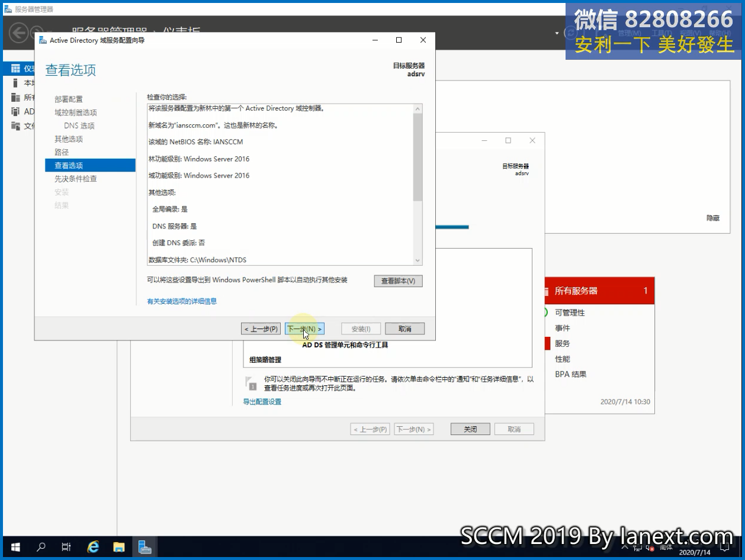745x560 pixels.
Task: Click the Previous button in AD DS wizard
Action: point(261,329)
